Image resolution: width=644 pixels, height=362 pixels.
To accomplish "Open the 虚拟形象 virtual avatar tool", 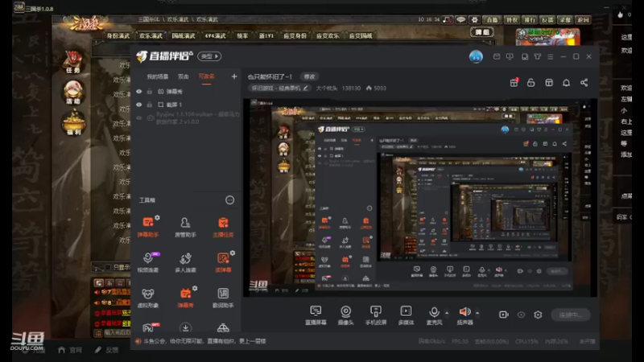I will click(148, 297).
